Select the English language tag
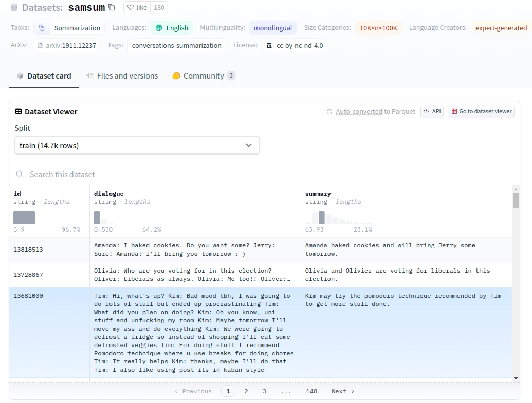 coord(172,28)
